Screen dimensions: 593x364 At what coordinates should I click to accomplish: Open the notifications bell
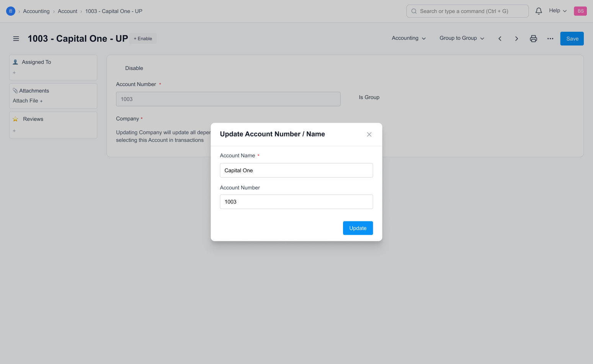coord(539,11)
